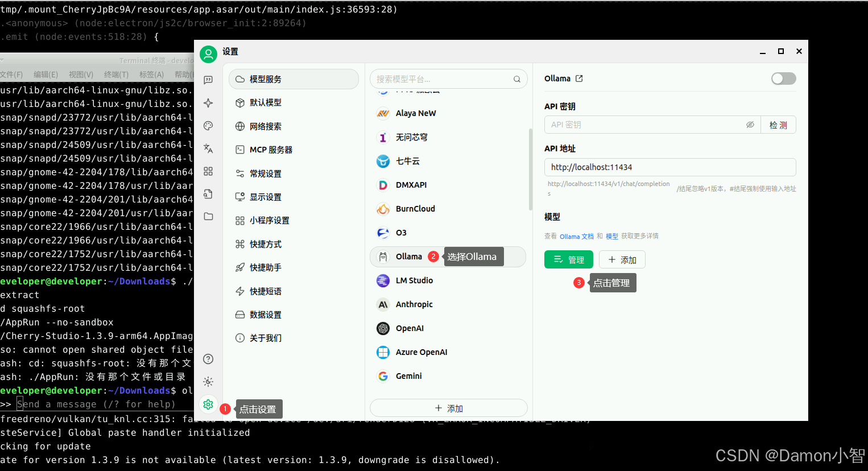Click the search magnifier icon
The width and height of the screenshot is (868, 471).
pyautogui.click(x=517, y=79)
